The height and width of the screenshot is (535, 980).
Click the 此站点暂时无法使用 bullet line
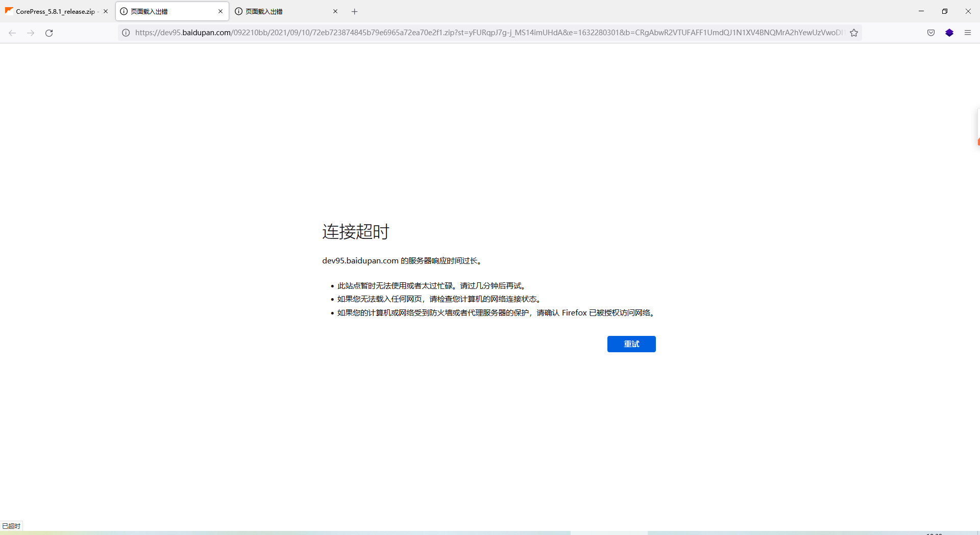[432, 286]
